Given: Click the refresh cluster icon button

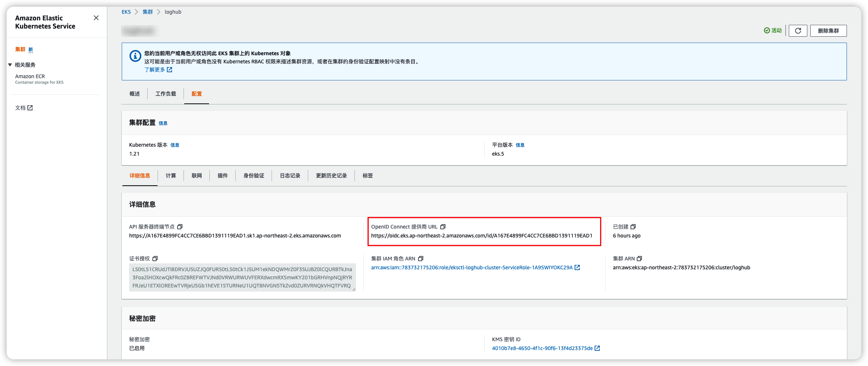Looking at the screenshot, I should pos(798,31).
